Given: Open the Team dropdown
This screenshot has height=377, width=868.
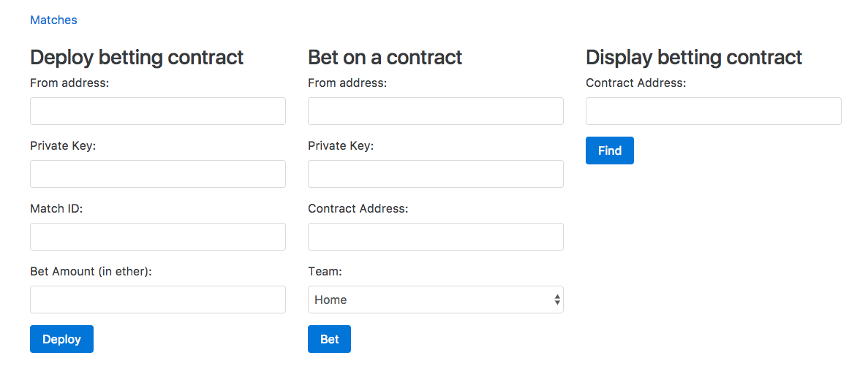Looking at the screenshot, I should point(435,300).
